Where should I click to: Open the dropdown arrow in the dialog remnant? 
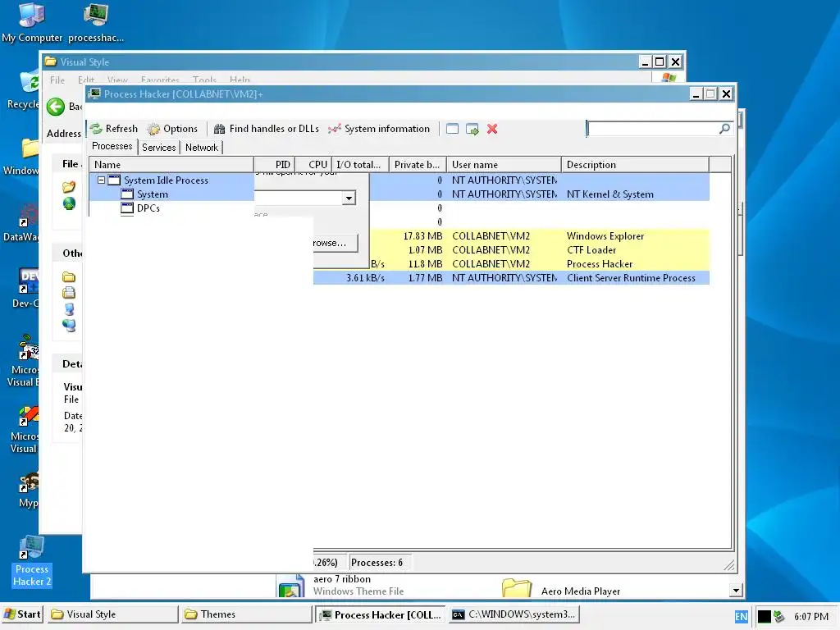(349, 199)
